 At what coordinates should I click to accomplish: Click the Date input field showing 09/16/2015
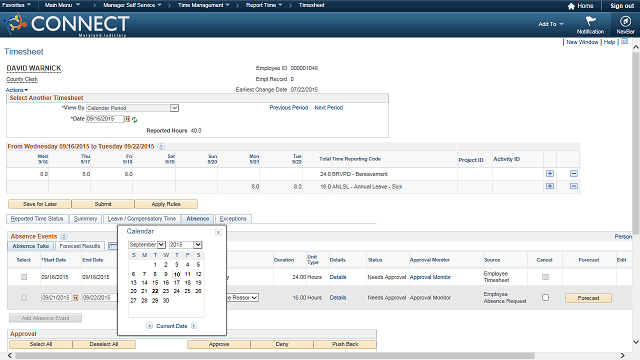tap(104, 119)
